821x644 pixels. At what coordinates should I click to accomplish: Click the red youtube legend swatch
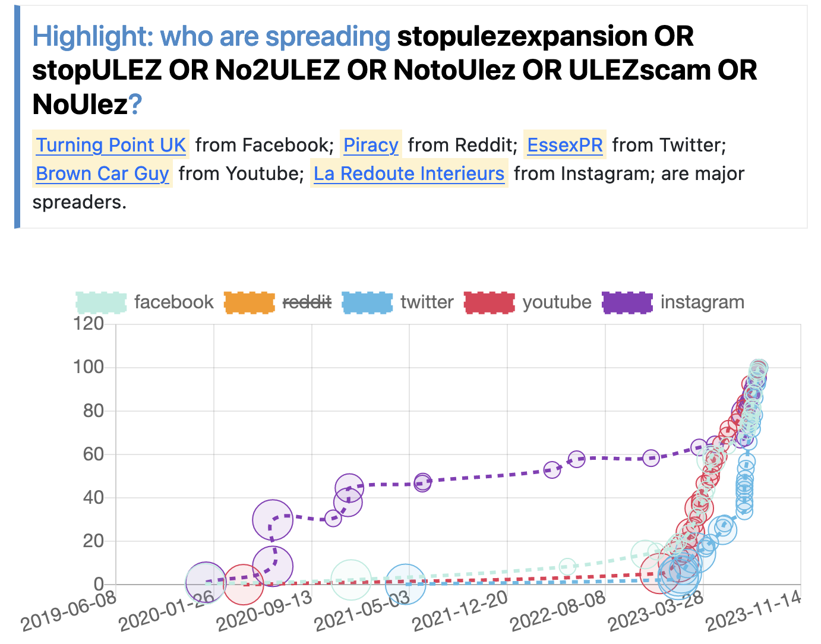tap(489, 302)
